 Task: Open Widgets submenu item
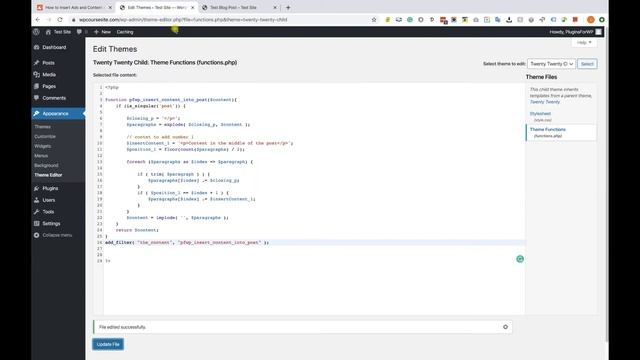[x=42, y=146]
